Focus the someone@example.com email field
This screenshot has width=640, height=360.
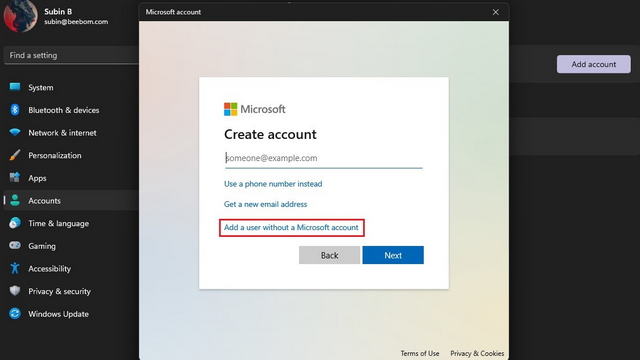pos(323,158)
